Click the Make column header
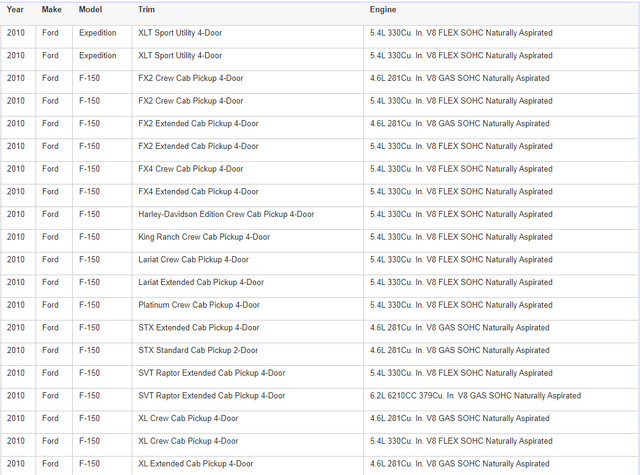The width and height of the screenshot is (640, 475). 51,9
